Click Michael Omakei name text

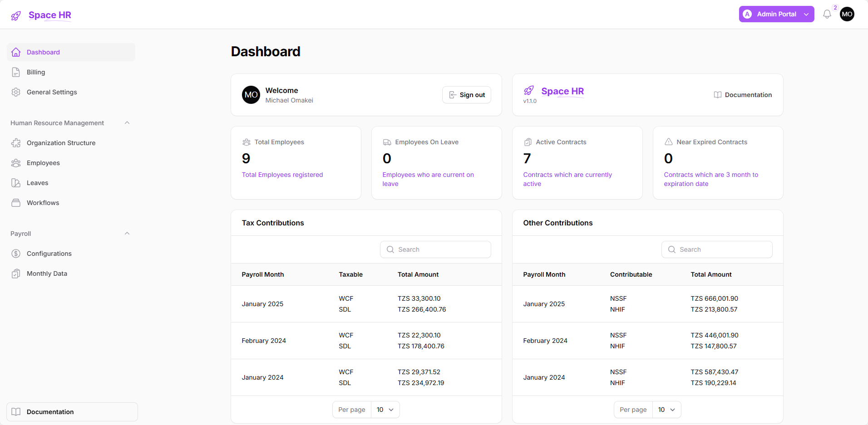click(289, 100)
